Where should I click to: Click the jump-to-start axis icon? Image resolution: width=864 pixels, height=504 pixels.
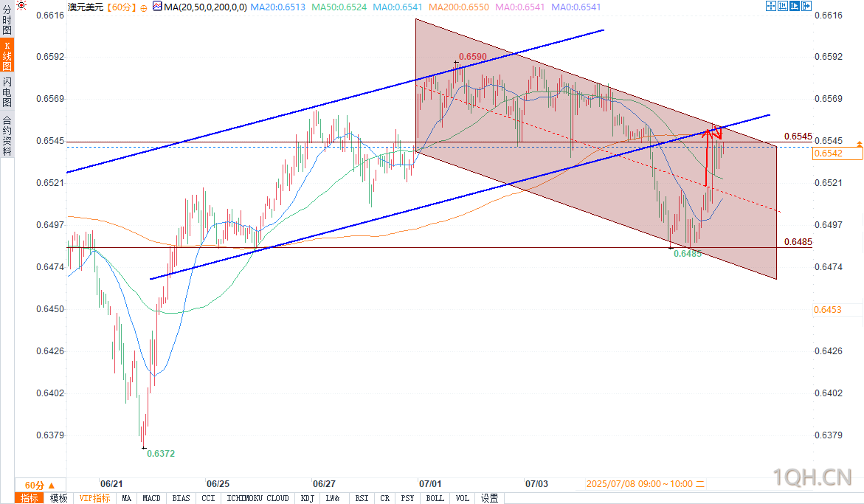tap(783, 6)
